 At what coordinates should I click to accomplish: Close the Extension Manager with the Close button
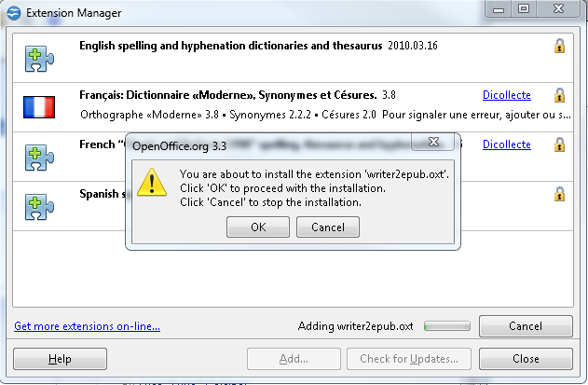[x=526, y=359]
